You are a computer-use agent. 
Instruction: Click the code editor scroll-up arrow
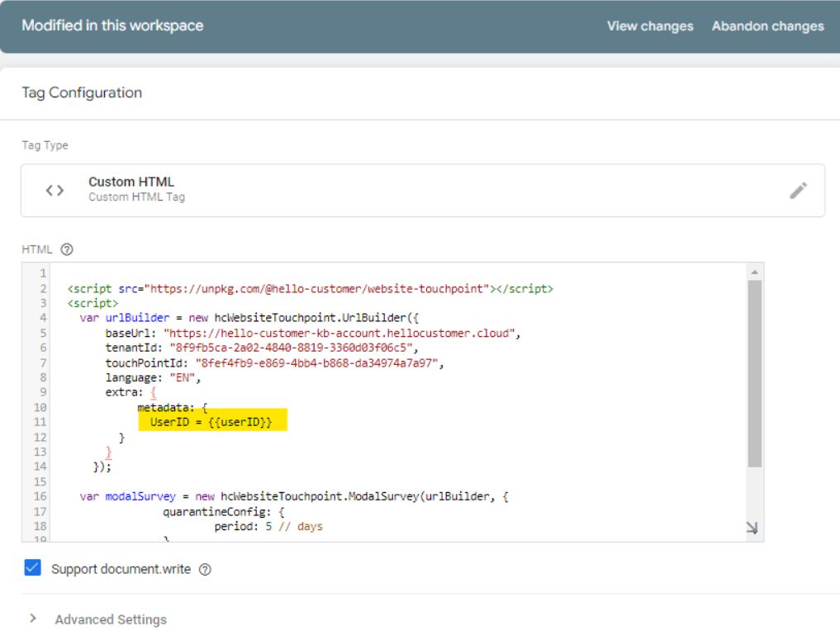point(754,272)
